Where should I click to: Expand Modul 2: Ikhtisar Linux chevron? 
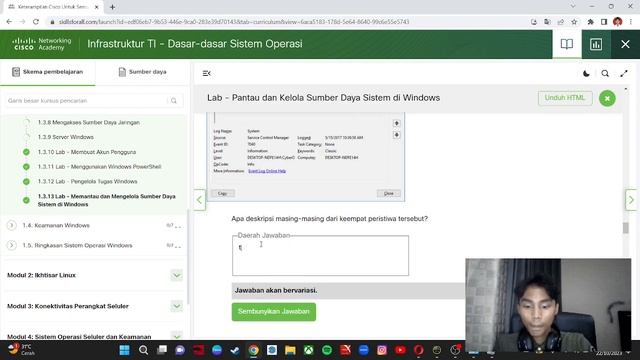[176, 275]
